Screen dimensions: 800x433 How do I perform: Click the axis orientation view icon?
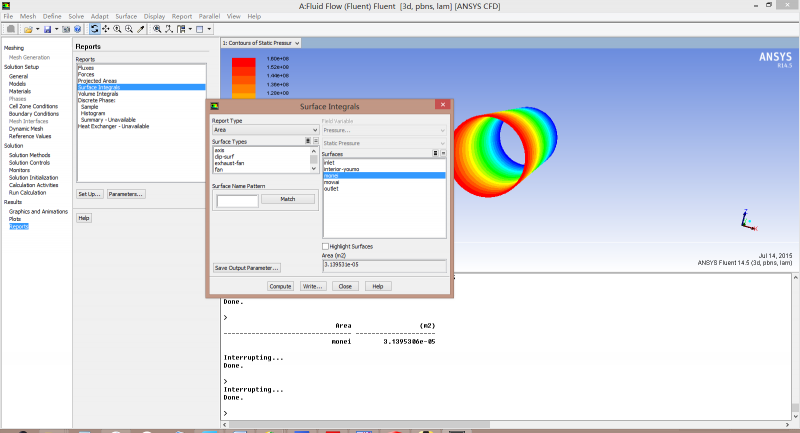coord(169,30)
